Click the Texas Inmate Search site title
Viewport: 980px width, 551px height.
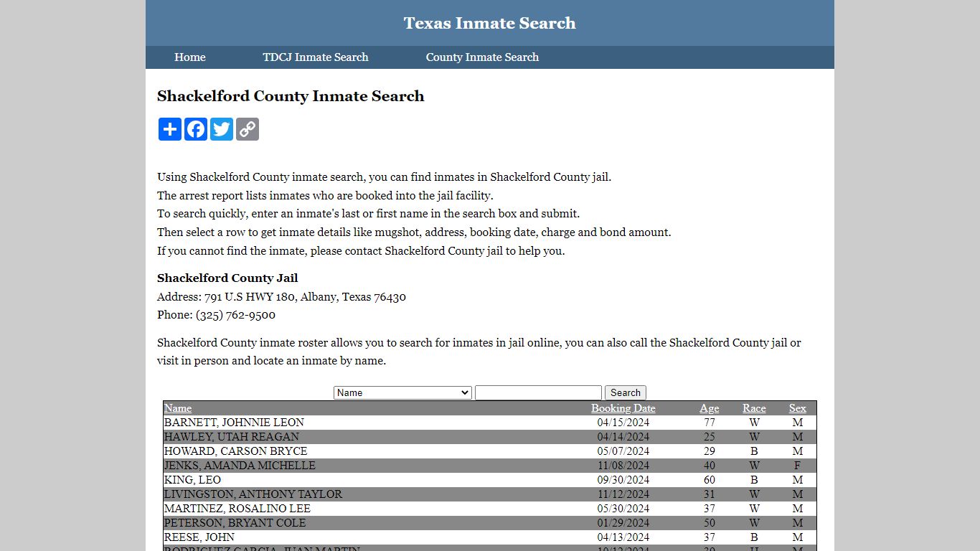tap(490, 23)
